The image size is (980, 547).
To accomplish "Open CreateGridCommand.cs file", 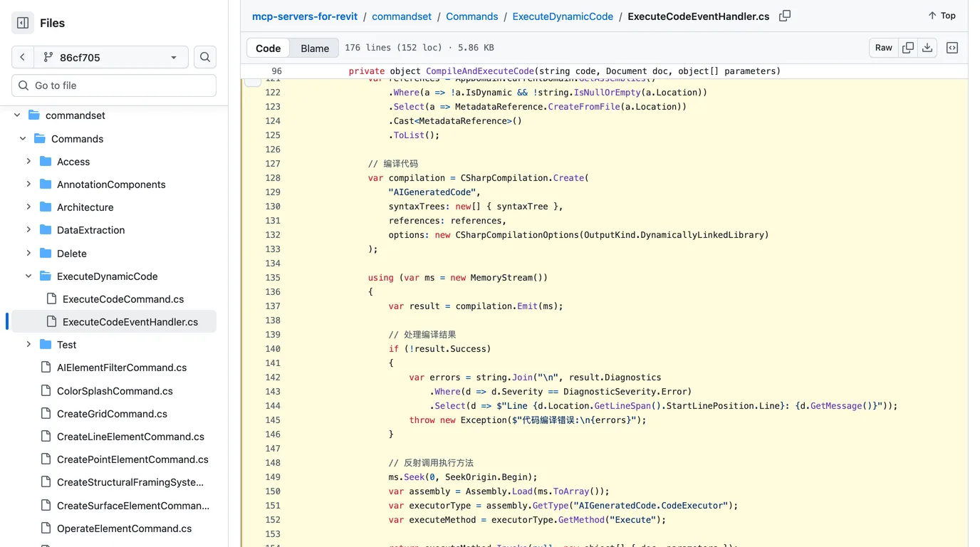I will tap(112, 414).
